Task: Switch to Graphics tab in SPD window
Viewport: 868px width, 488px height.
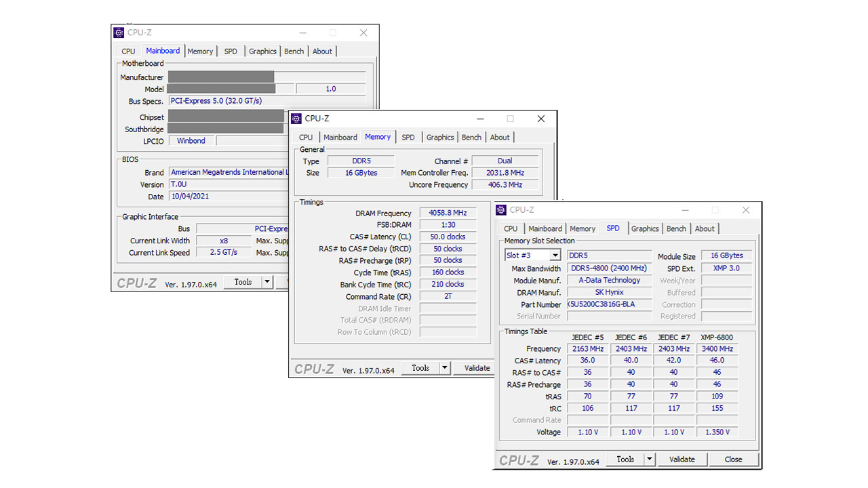Action: click(x=645, y=229)
